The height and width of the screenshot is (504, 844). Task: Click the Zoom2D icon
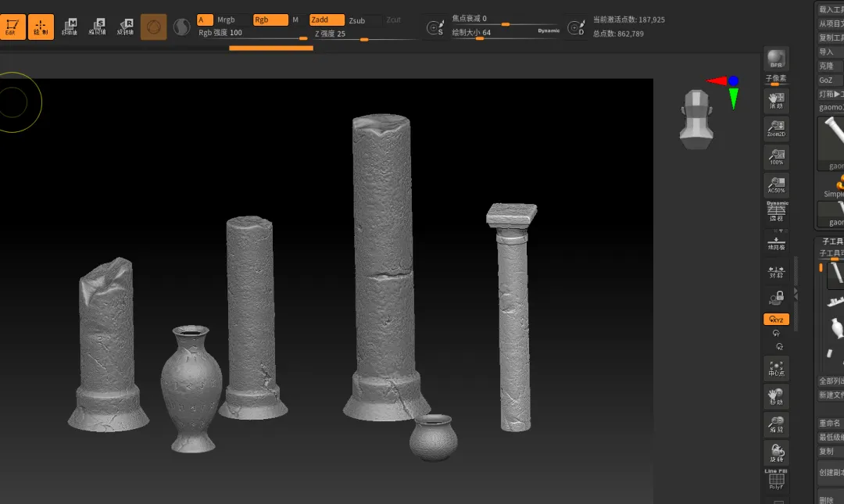776,129
